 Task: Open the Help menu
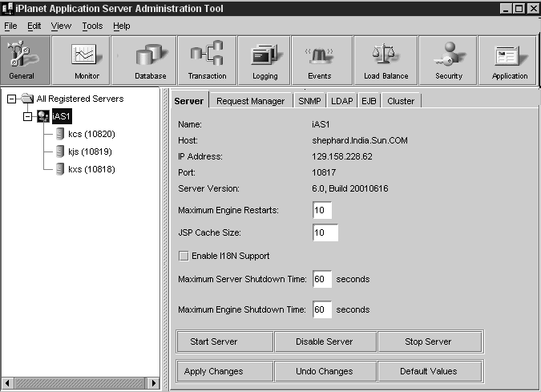pyautogui.click(x=122, y=26)
